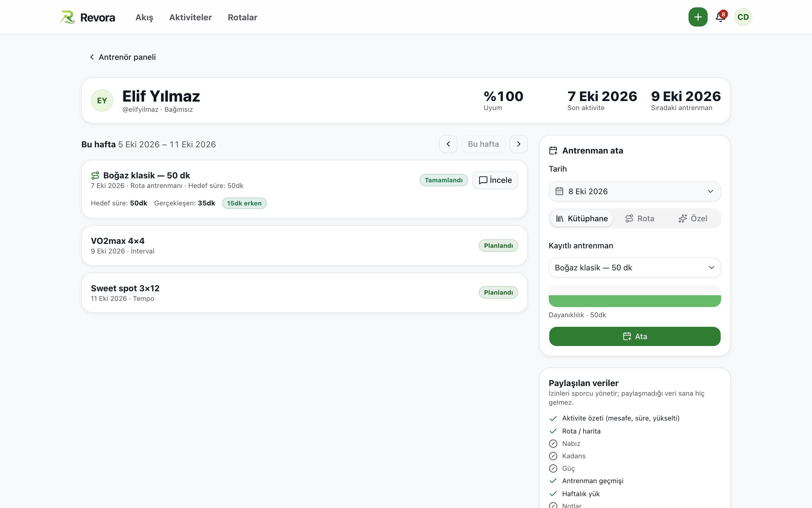Select the Kütüphane tab
The image size is (812, 508).
pos(582,219)
